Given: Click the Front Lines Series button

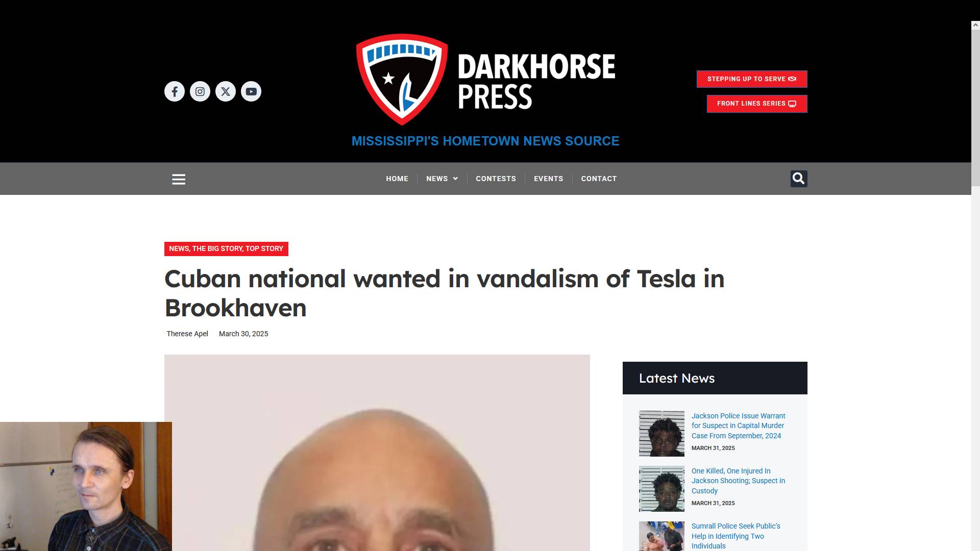Looking at the screenshot, I should pos(757,104).
